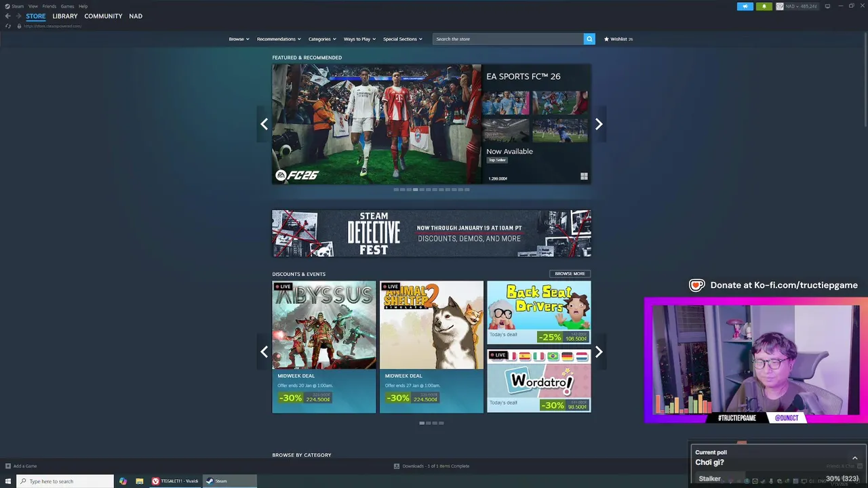Open the Wordatro daily deal card

point(538,381)
